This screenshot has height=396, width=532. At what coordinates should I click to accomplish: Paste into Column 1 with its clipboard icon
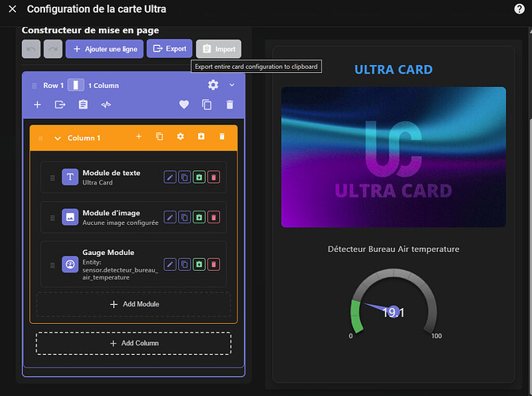pos(201,136)
